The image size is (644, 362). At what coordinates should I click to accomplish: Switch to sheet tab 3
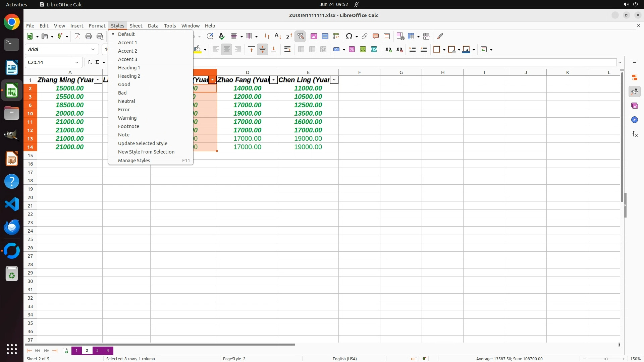pos(97,351)
